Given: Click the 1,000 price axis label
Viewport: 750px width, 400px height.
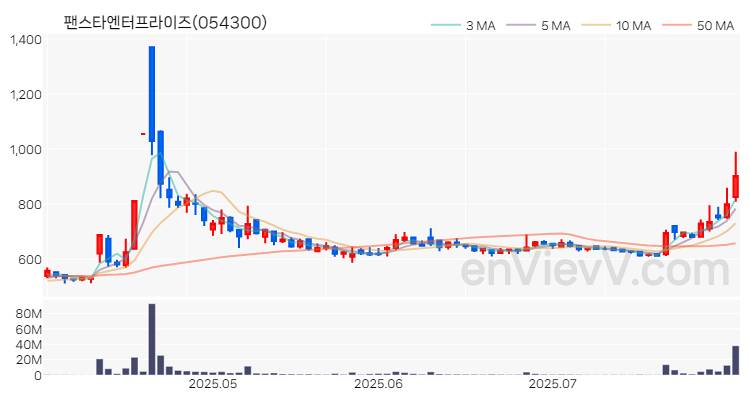Looking at the screenshot, I should (x=26, y=150).
